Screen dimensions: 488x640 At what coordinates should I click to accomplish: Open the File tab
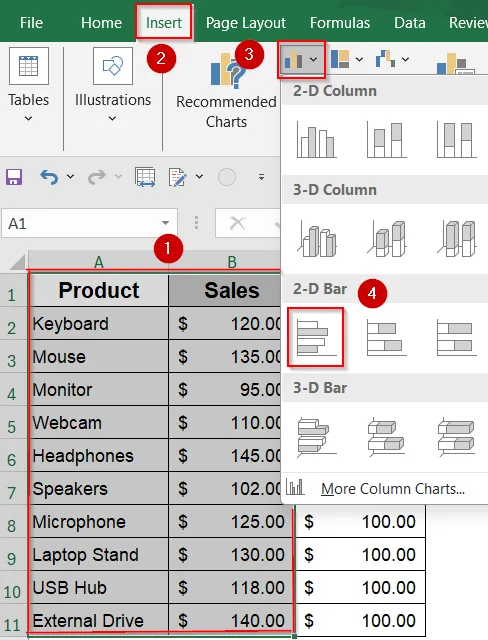(31, 23)
